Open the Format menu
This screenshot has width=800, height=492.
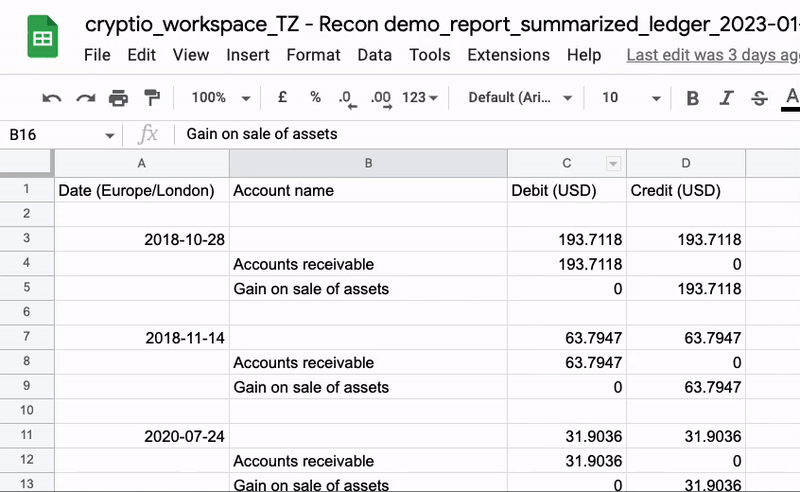click(313, 55)
